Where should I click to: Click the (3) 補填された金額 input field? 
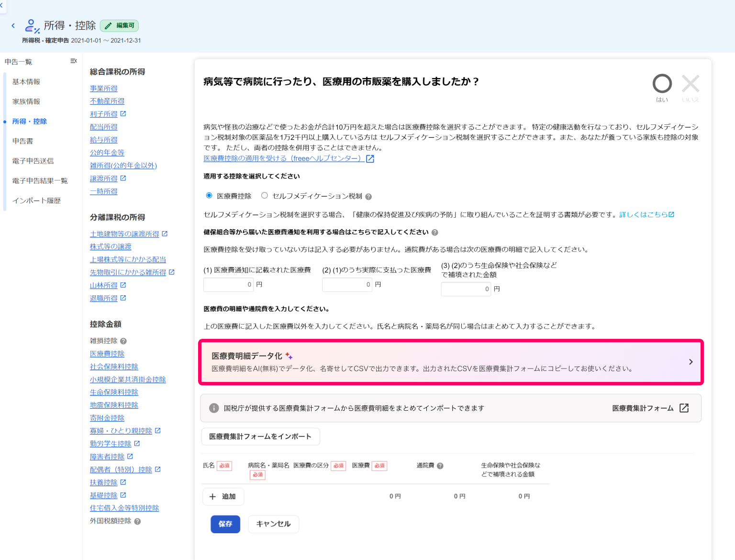tap(466, 289)
